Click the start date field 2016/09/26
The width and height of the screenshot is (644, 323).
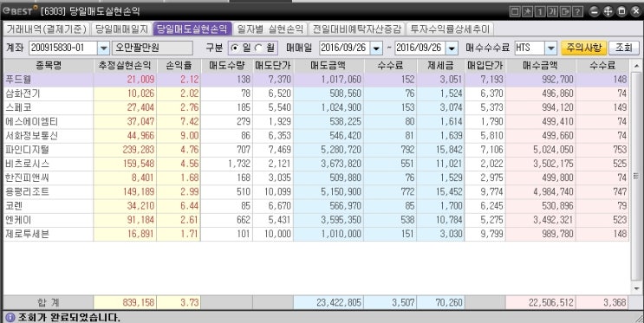tap(345, 48)
